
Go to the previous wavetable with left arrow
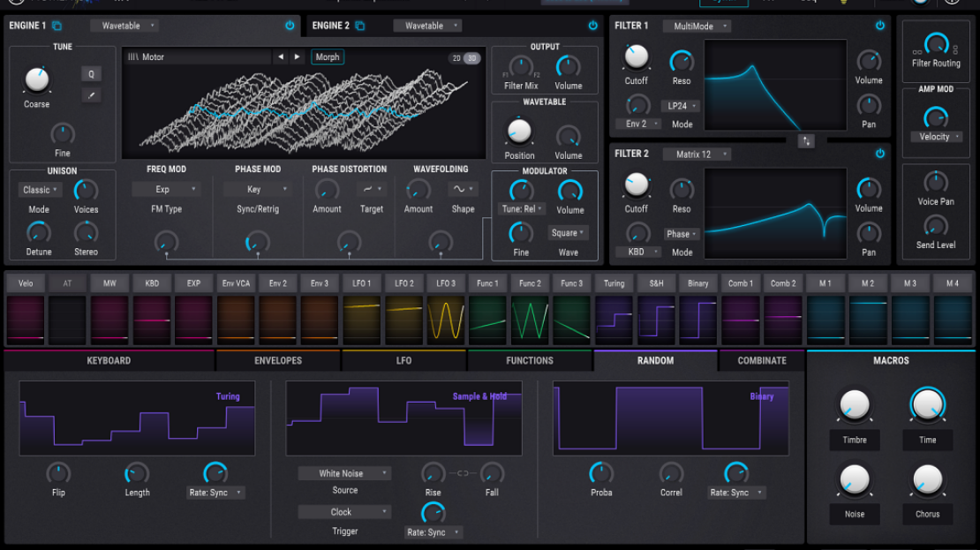(x=281, y=57)
